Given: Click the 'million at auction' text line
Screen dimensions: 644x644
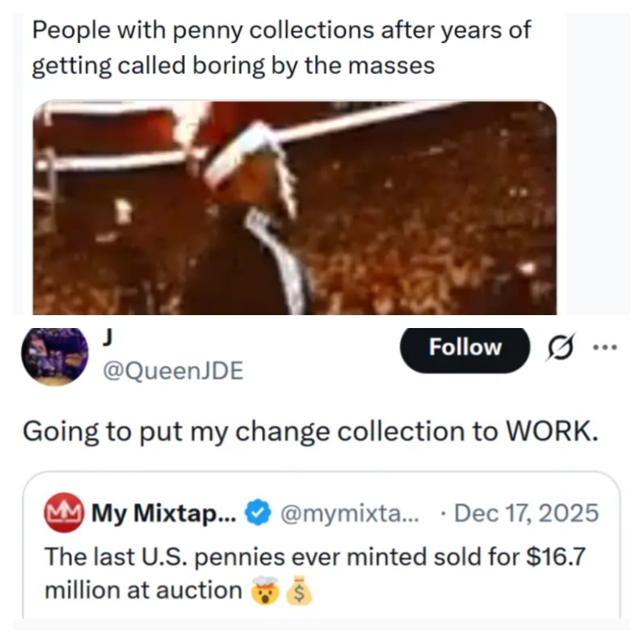Looking at the screenshot, I should (143, 591).
